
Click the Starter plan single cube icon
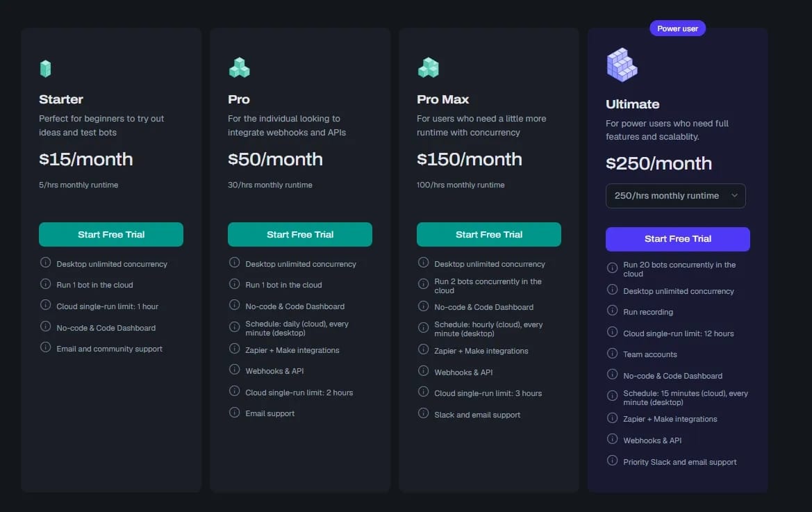tap(46, 68)
